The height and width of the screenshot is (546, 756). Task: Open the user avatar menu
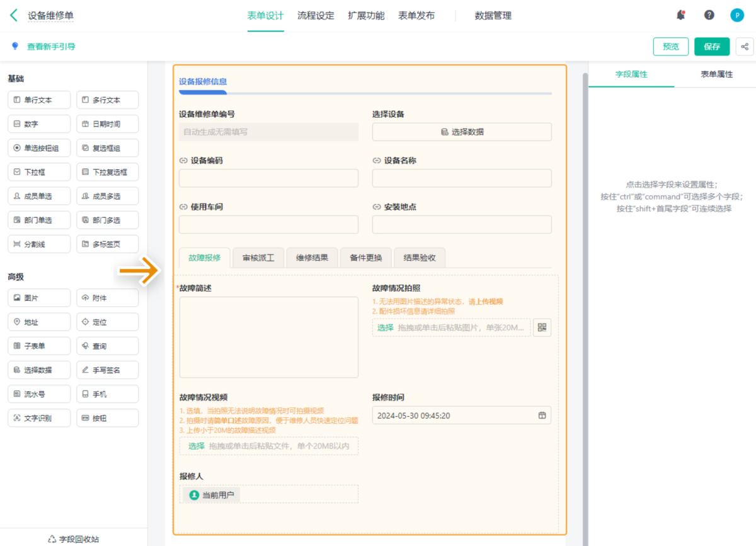[736, 15]
